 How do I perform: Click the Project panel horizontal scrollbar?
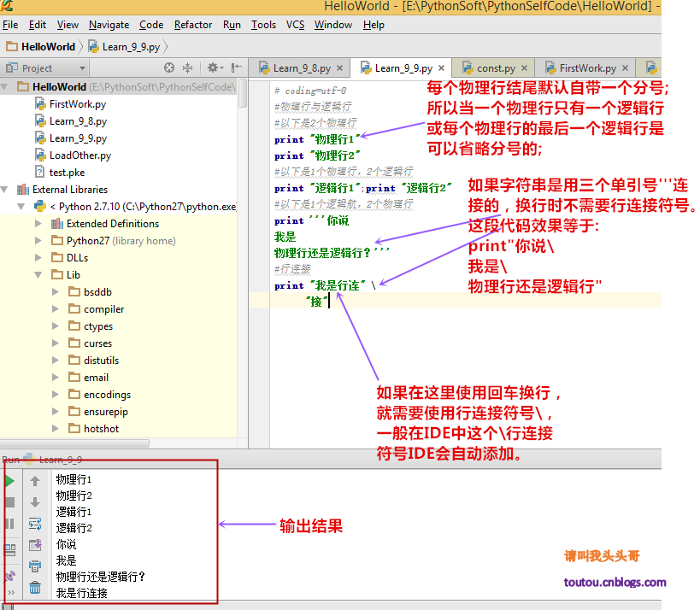(x=74, y=443)
